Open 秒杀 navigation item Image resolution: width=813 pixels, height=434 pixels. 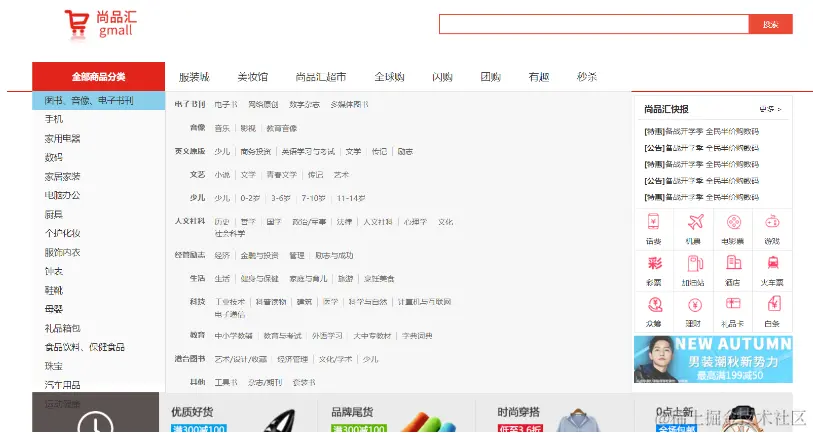pyautogui.click(x=587, y=77)
